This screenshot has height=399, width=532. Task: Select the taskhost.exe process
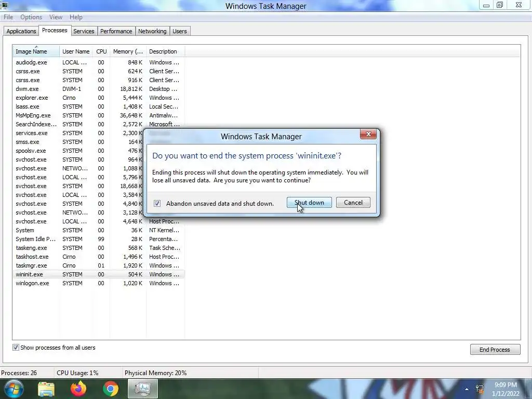99,257
